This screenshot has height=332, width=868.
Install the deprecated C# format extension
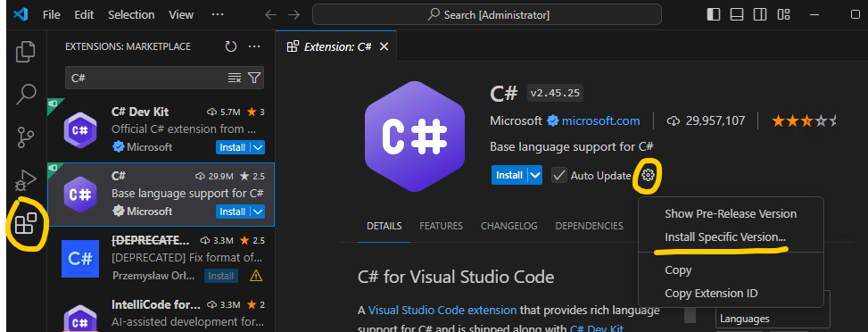click(221, 276)
